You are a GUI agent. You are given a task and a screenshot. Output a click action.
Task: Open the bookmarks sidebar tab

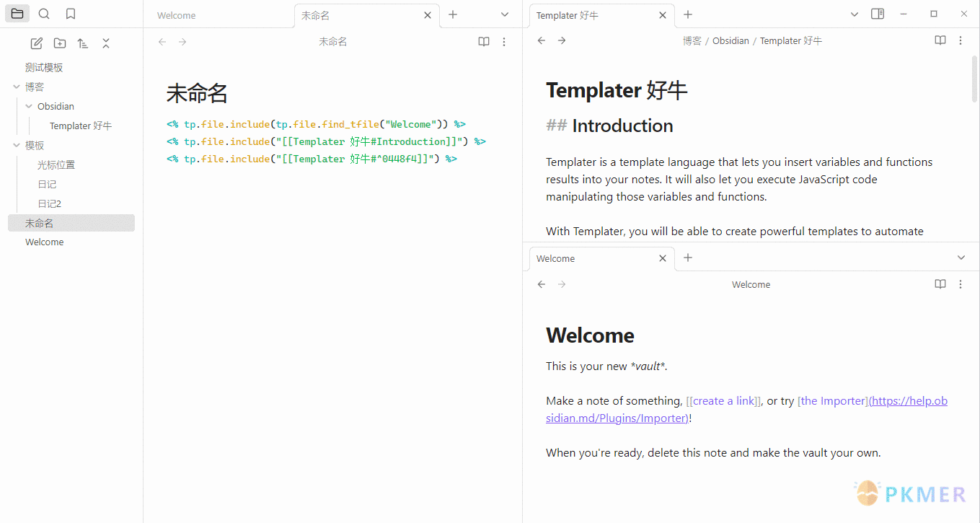tap(71, 14)
